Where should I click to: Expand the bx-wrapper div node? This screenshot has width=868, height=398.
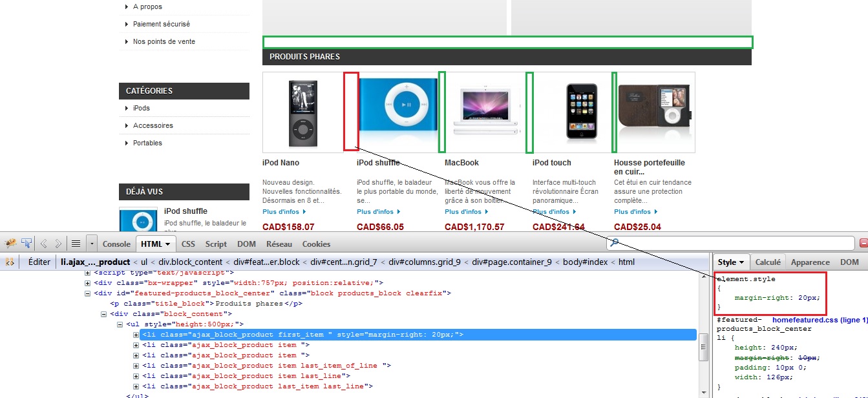click(x=87, y=282)
